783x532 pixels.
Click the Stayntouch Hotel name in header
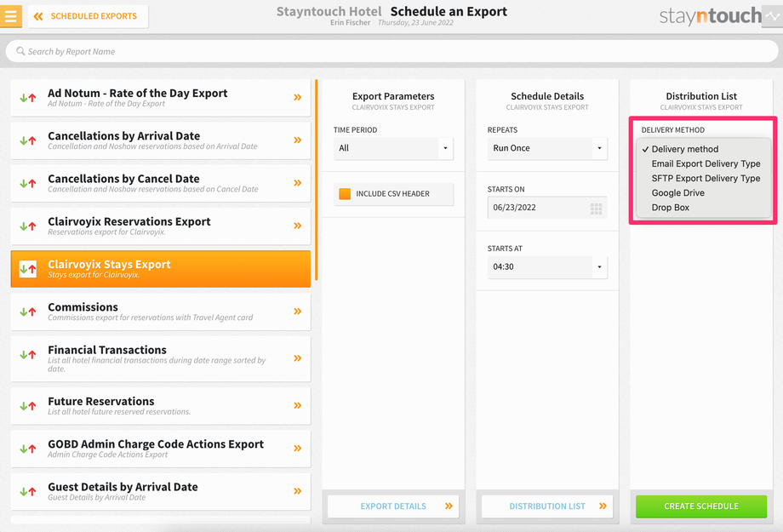pos(329,11)
